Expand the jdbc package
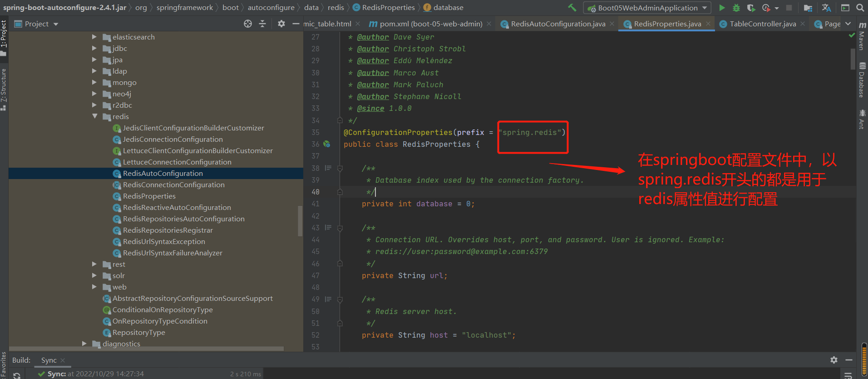 pyautogui.click(x=94, y=48)
